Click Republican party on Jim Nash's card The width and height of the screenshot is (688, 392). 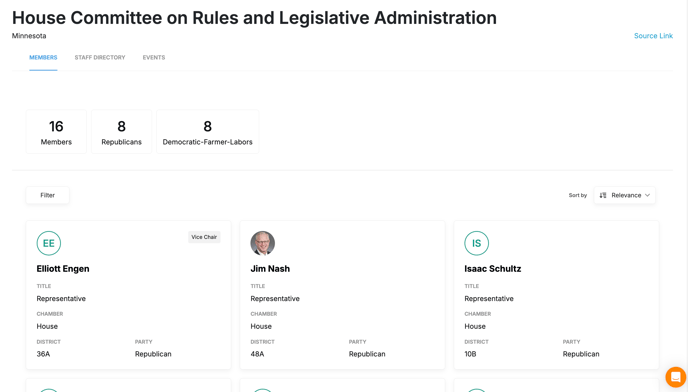coord(367,354)
